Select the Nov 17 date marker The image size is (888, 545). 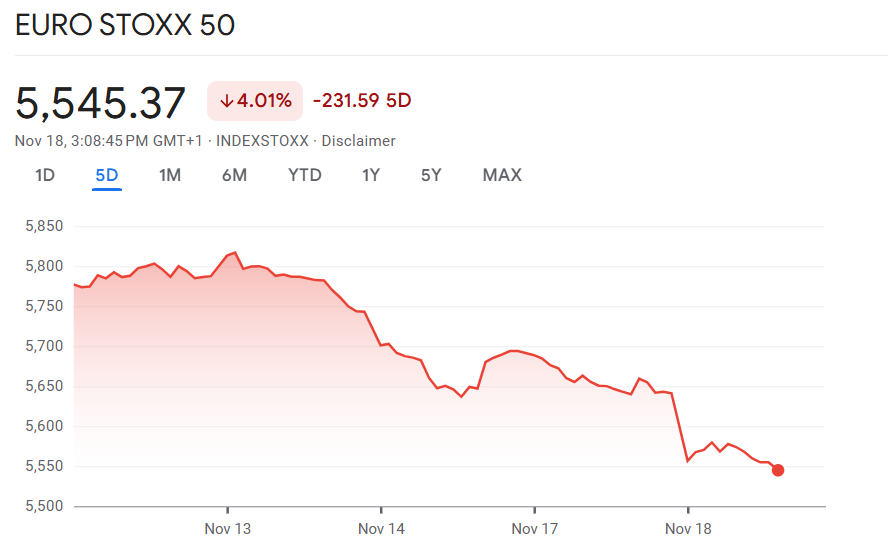pos(534,528)
